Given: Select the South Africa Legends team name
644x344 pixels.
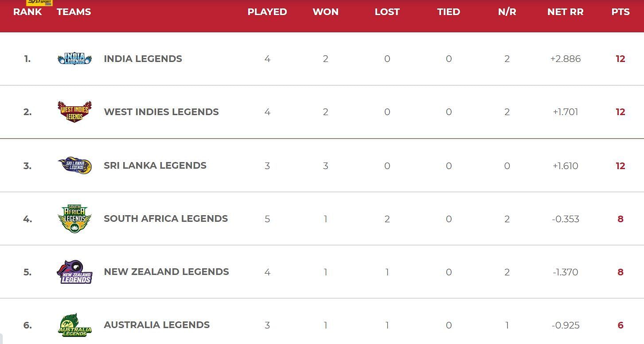Looking at the screenshot, I should tap(166, 219).
